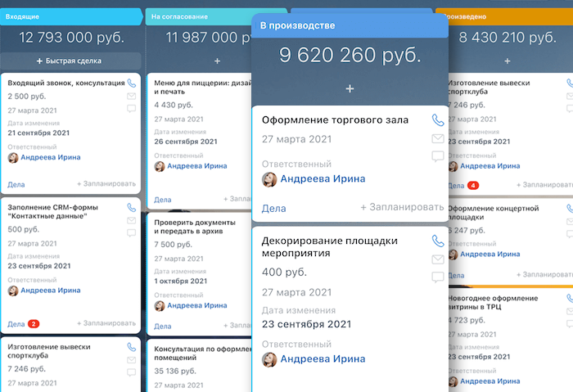Viewport: 573px width, 392px height.
Task: Click comment icon on Декорирование площадки мероприятия card
Action: tap(437, 277)
